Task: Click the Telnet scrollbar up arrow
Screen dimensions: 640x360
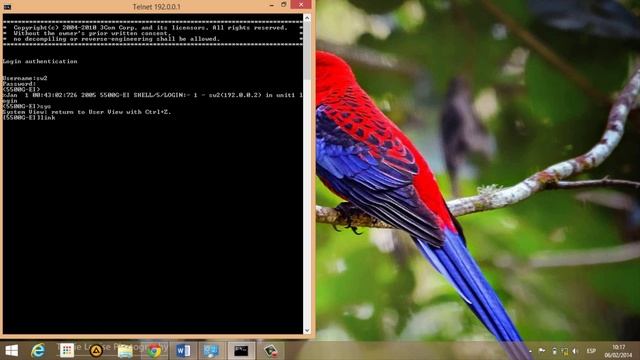Action: pos(307,18)
